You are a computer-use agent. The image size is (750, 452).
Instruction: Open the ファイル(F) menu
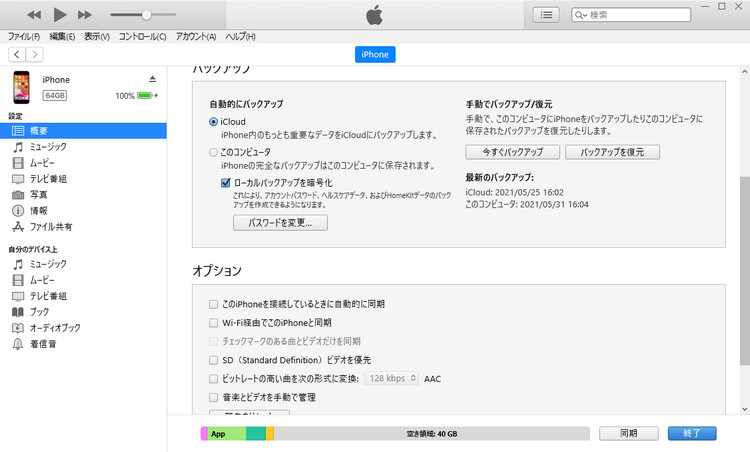coord(23,36)
